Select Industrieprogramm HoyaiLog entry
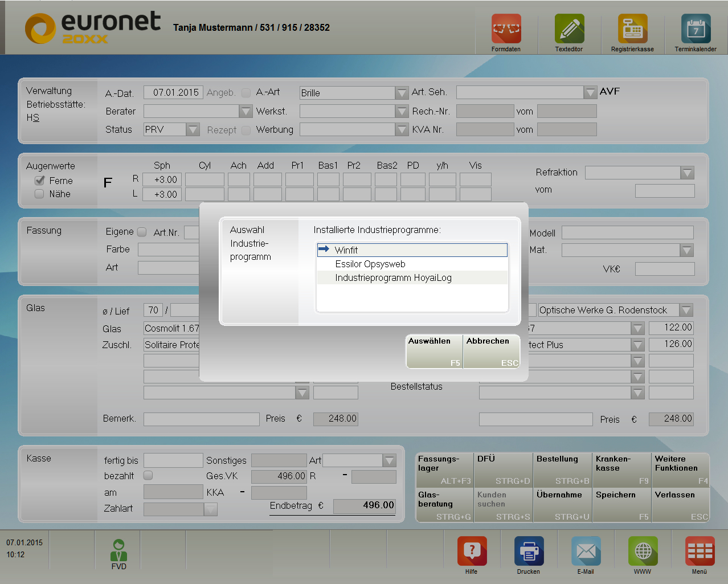728x584 pixels. click(x=412, y=277)
